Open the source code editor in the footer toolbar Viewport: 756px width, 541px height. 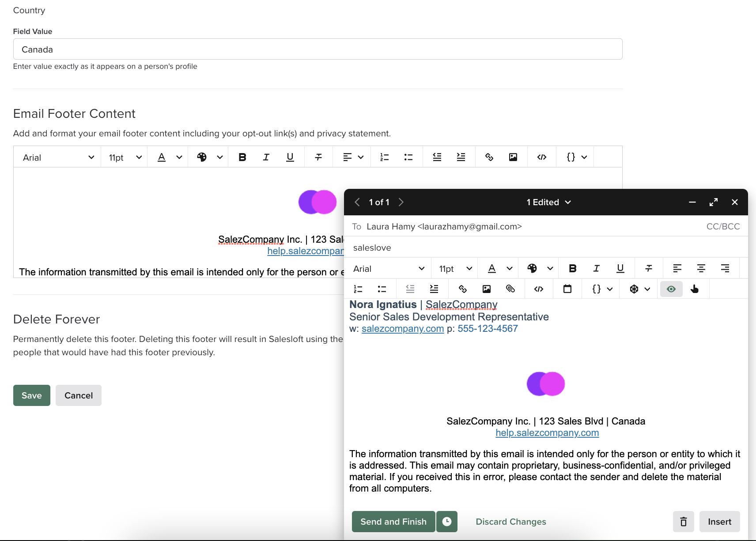click(x=542, y=157)
